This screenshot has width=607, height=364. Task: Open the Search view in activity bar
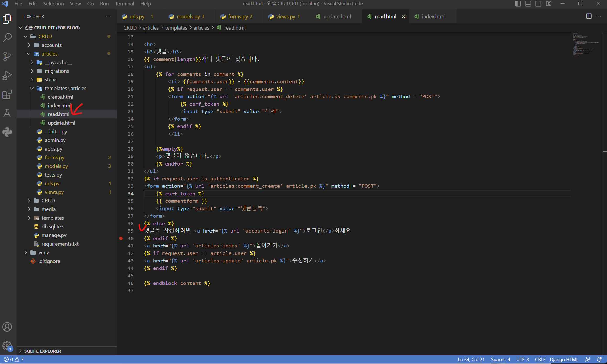[x=7, y=37]
